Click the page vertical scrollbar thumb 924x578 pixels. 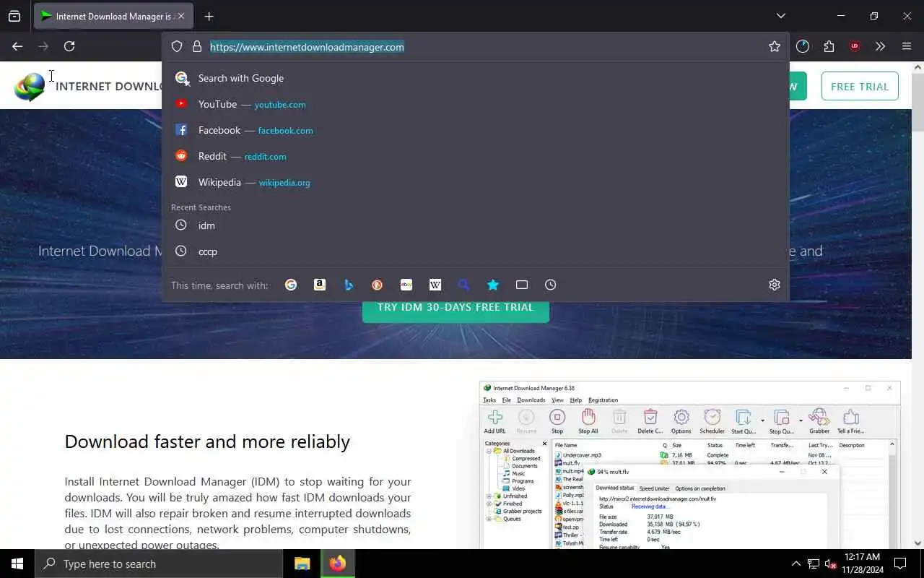tap(918, 101)
